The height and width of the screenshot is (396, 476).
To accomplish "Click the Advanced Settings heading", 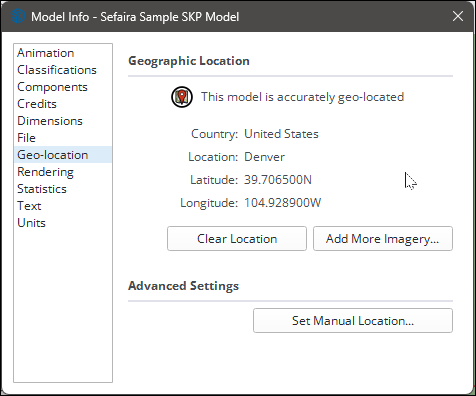I will [x=184, y=286].
